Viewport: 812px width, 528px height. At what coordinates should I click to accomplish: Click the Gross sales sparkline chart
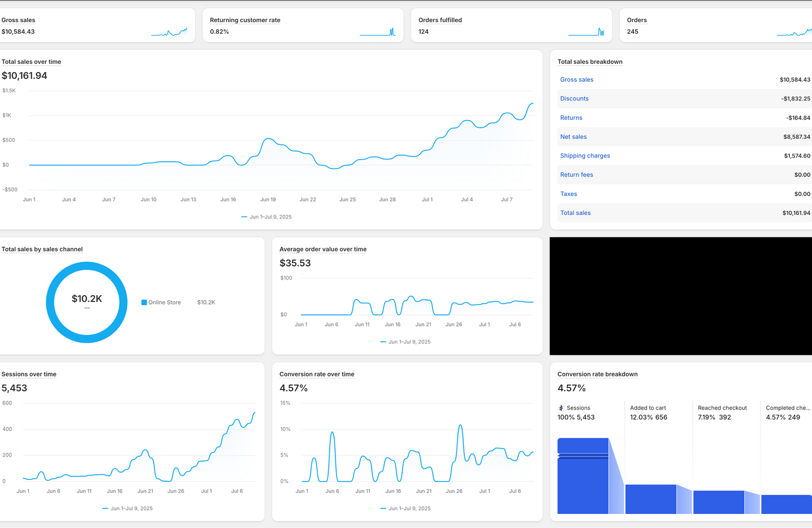[x=169, y=32]
